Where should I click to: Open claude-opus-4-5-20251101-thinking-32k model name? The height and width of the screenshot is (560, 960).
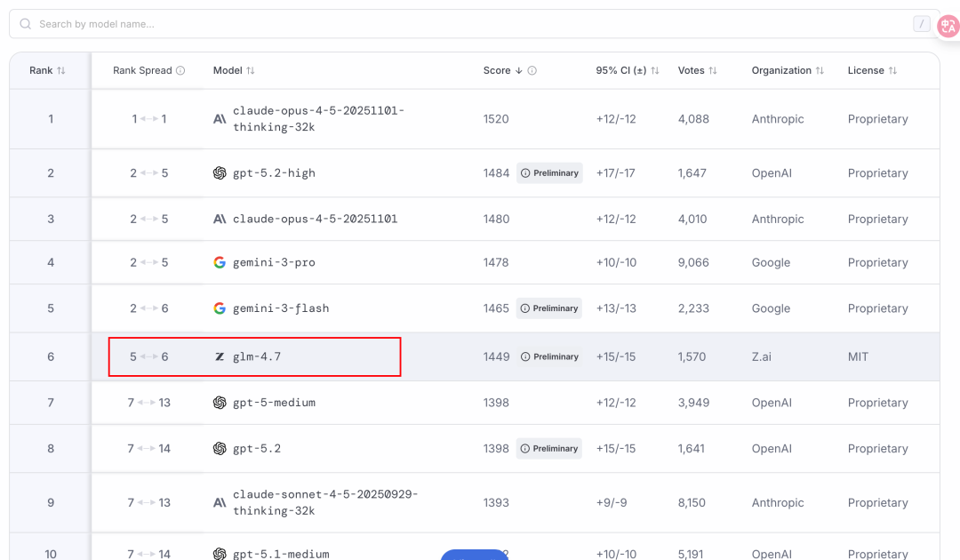[x=318, y=119]
